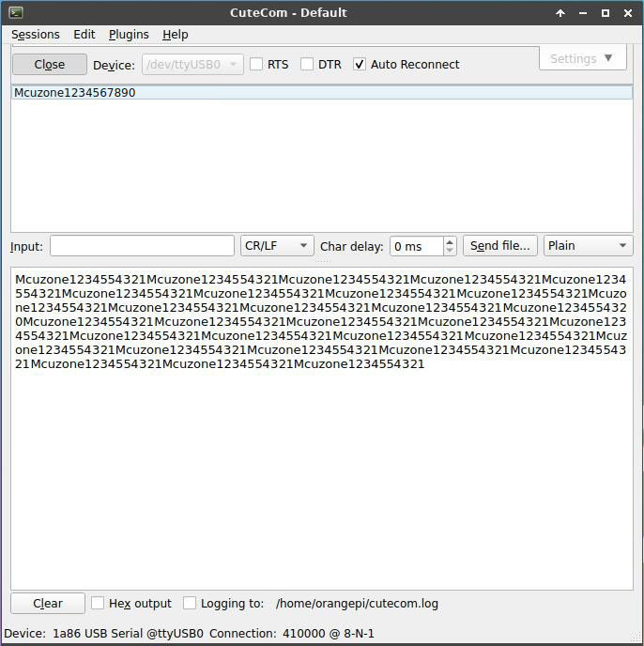Open the Help menu
The height and width of the screenshot is (646, 644).
point(176,35)
